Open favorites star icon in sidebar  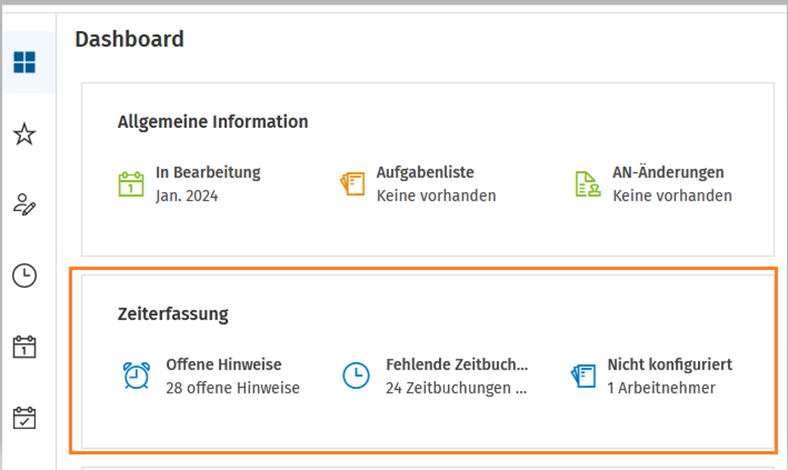coord(25,134)
